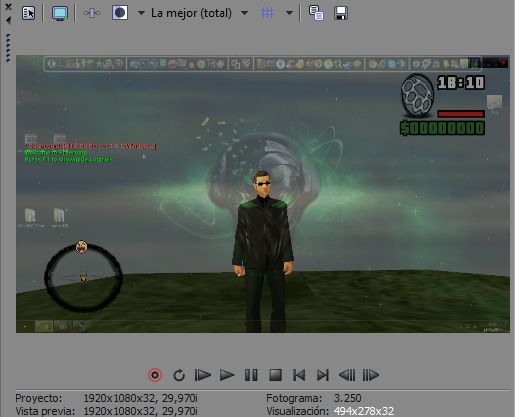Pause the video preview

(251, 375)
